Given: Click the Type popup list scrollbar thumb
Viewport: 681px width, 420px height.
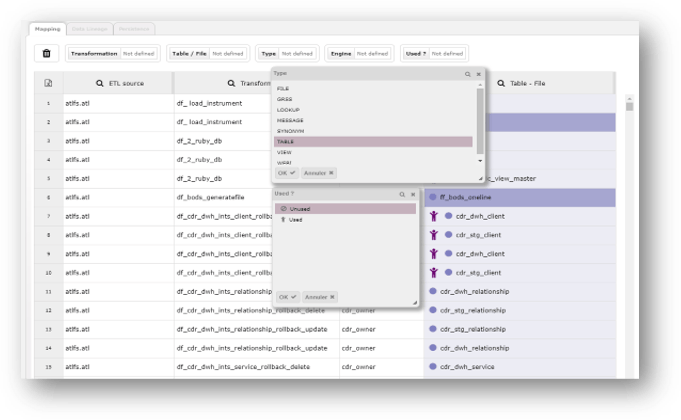Looking at the screenshot, I should [x=480, y=121].
